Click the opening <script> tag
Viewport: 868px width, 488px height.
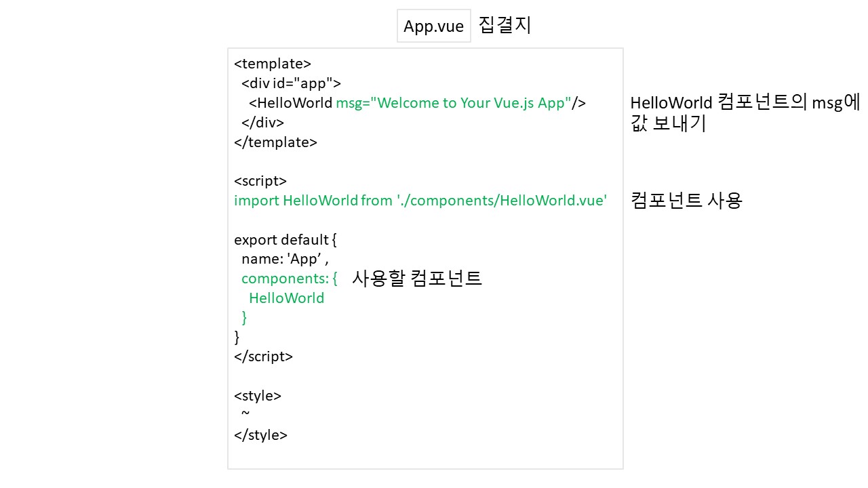pos(260,181)
